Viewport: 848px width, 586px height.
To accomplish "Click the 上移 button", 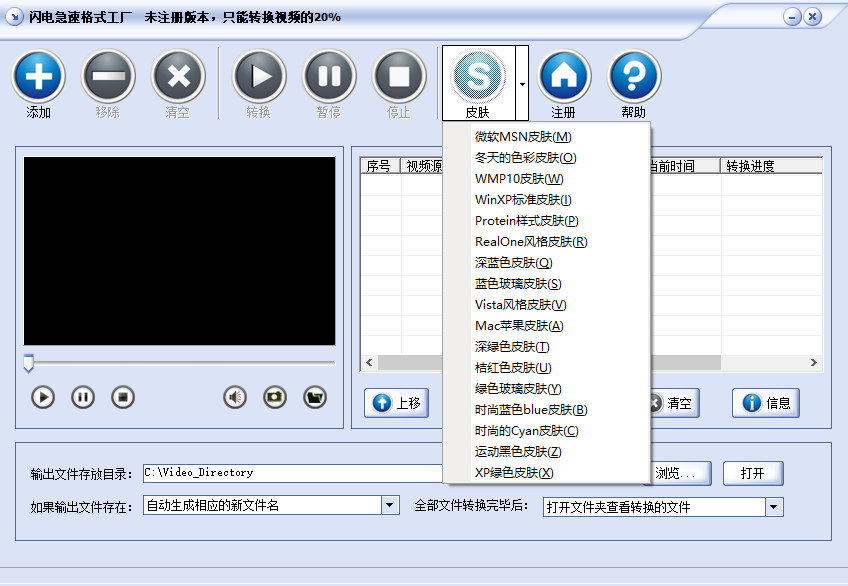I will coord(396,403).
